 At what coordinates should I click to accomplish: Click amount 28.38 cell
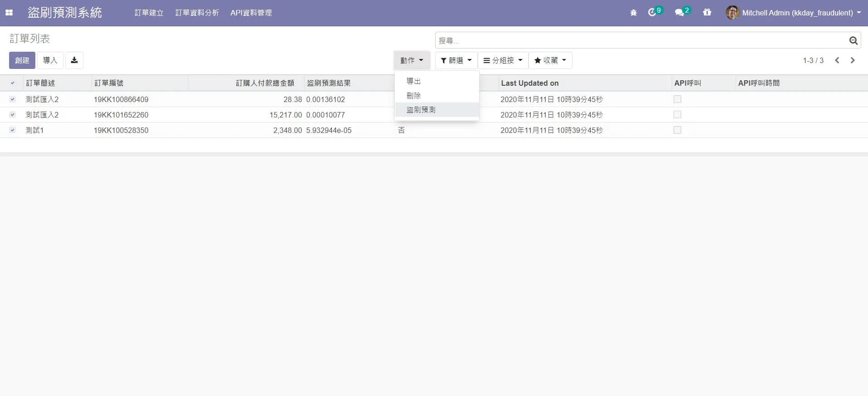pos(292,99)
